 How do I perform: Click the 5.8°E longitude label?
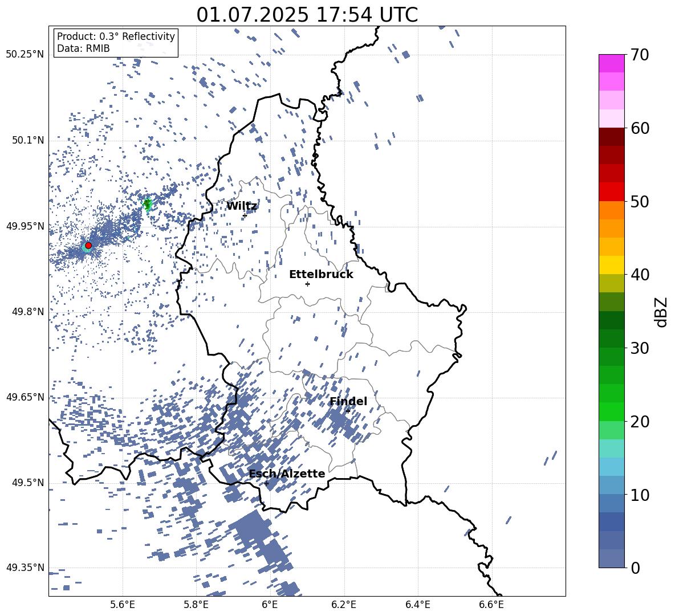click(196, 605)
